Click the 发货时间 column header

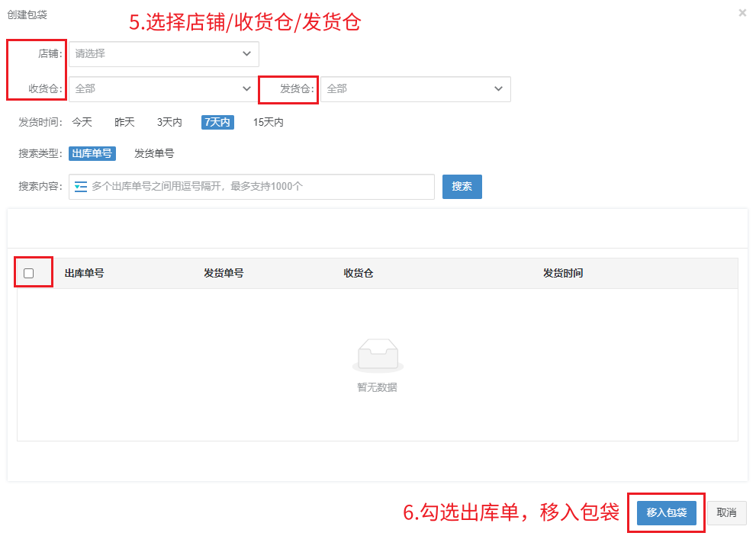click(563, 273)
